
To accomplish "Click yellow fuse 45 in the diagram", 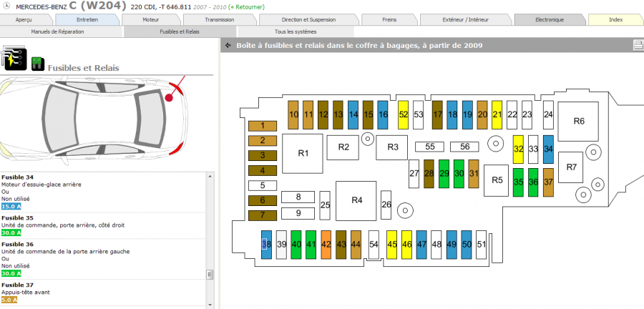I will tap(392, 245).
